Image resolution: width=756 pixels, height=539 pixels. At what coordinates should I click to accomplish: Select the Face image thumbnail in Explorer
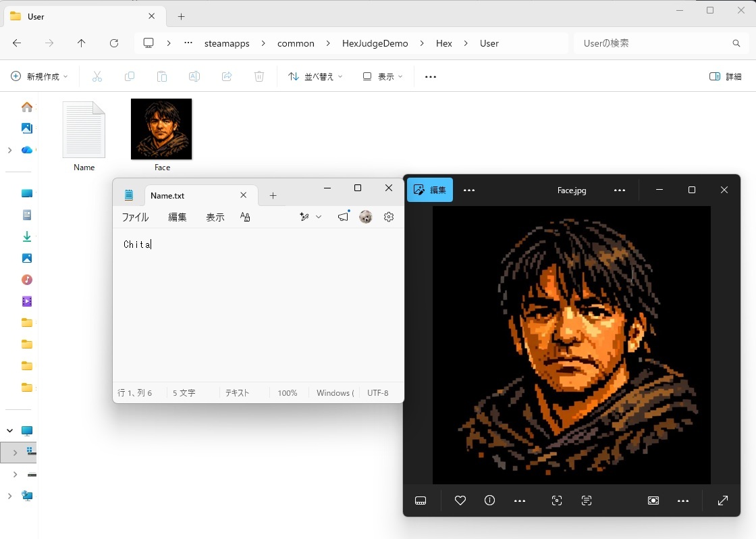point(161,129)
